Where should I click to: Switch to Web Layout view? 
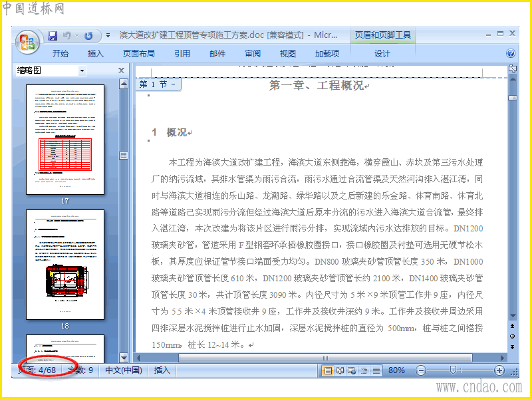point(352,370)
